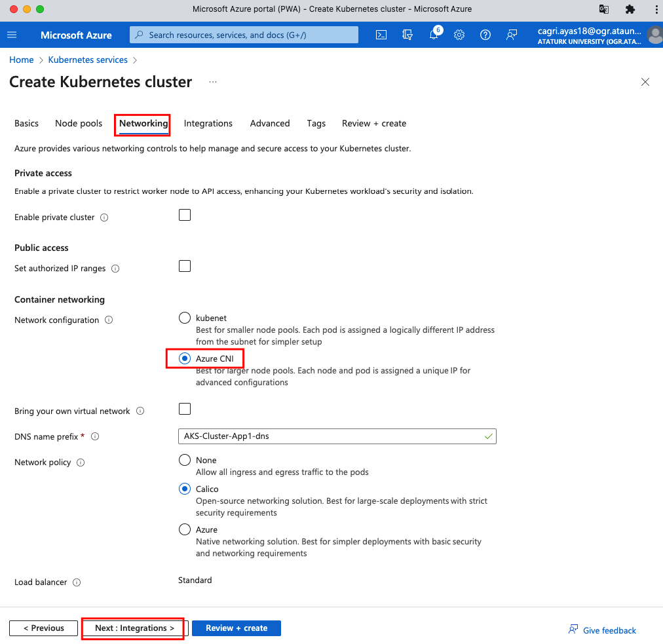Open the Azure portal hamburger menu
This screenshot has height=644, width=663.
[12, 35]
